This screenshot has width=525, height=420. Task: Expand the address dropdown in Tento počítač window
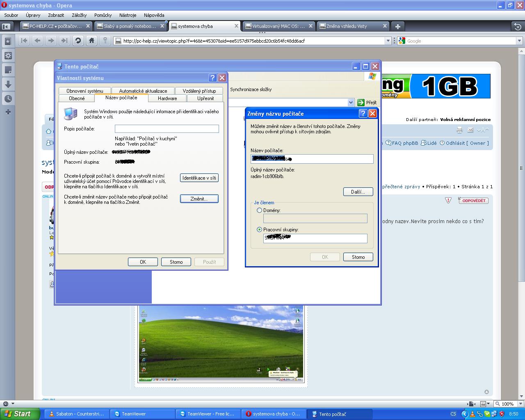click(351, 102)
